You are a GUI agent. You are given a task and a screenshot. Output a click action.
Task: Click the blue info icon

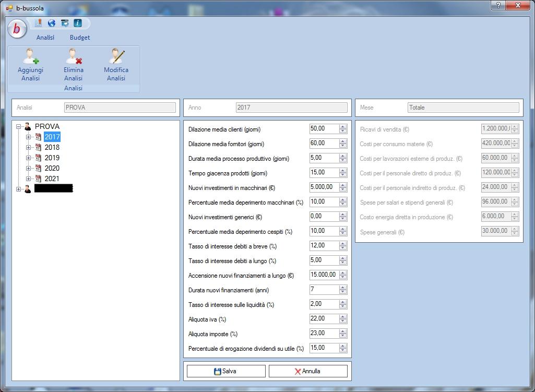point(78,23)
